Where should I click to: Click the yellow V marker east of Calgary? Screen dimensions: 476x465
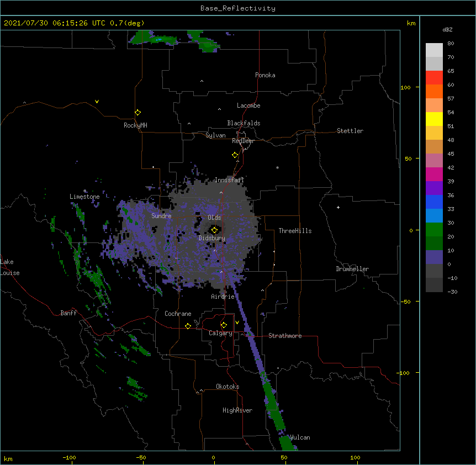(x=237, y=323)
